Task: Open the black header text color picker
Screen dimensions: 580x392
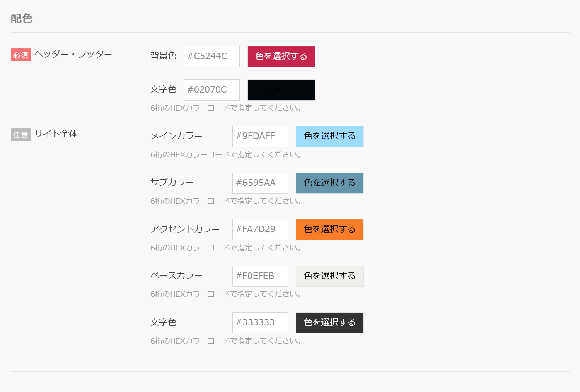Action: [281, 90]
